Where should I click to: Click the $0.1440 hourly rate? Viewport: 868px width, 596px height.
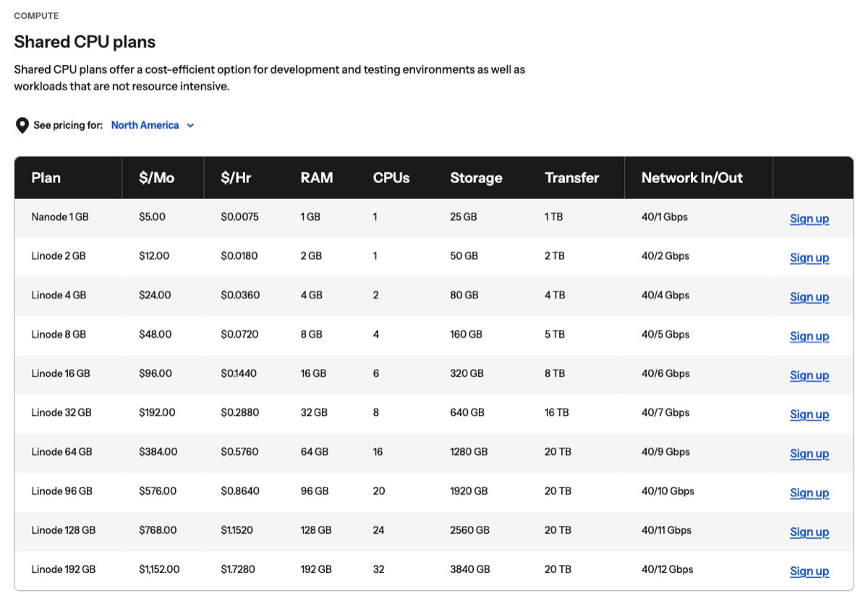point(239,373)
